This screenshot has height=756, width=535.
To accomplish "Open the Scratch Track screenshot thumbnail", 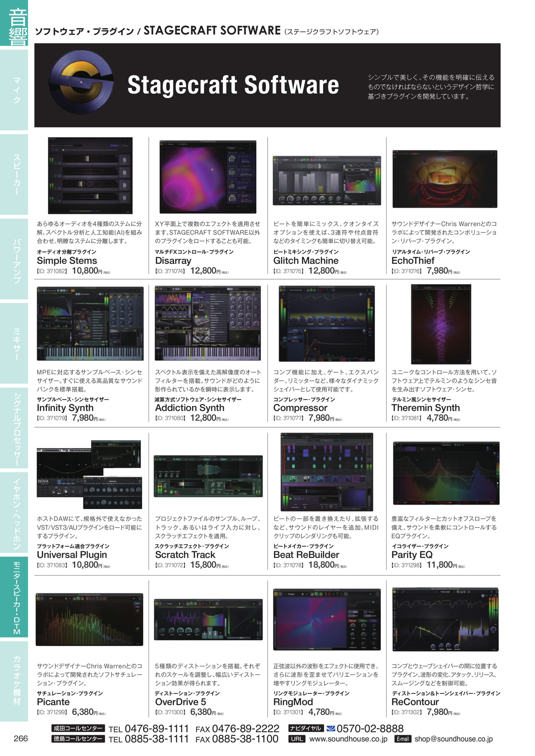I will coord(208,476).
